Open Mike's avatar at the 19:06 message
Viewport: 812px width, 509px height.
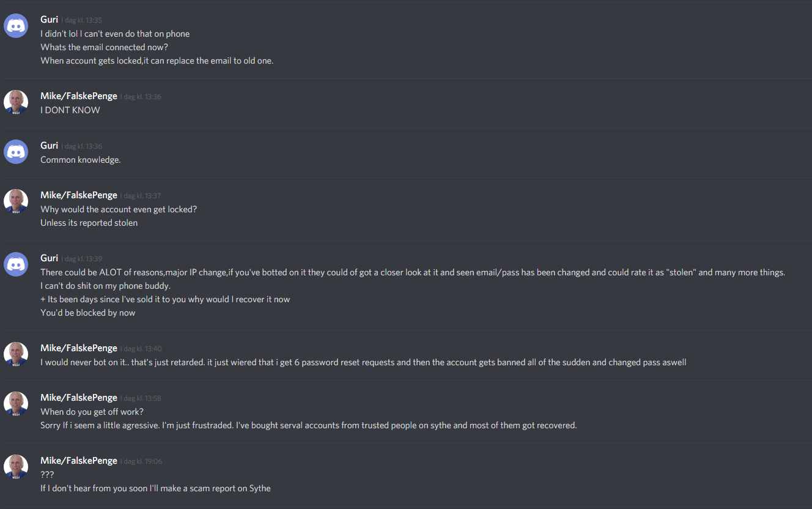tap(16, 467)
